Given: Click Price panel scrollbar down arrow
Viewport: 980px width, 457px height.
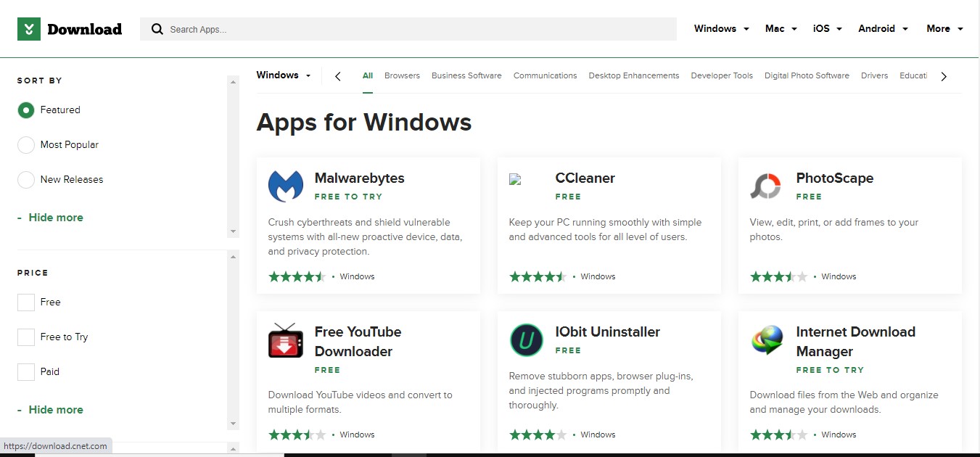Looking at the screenshot, I should click(233, 424).
